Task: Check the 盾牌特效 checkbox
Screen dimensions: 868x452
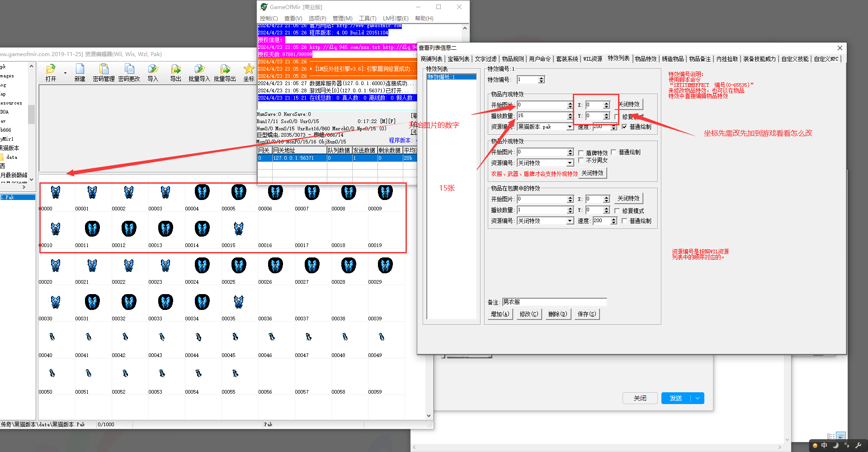Action: tap(581, 153)
